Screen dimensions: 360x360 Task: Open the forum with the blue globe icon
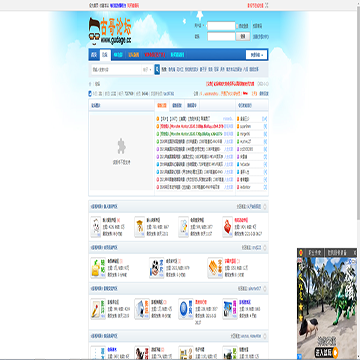tap(186, 309)
